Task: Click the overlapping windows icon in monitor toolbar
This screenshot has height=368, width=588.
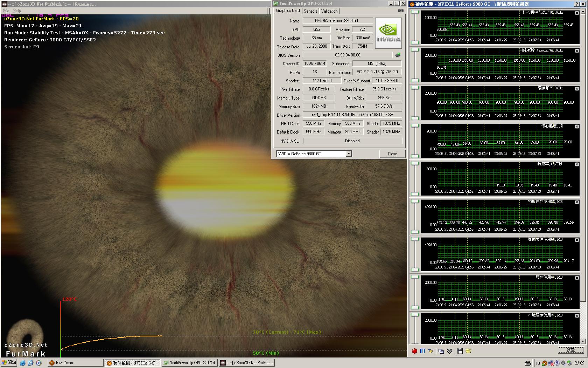Action: [441, 351]
